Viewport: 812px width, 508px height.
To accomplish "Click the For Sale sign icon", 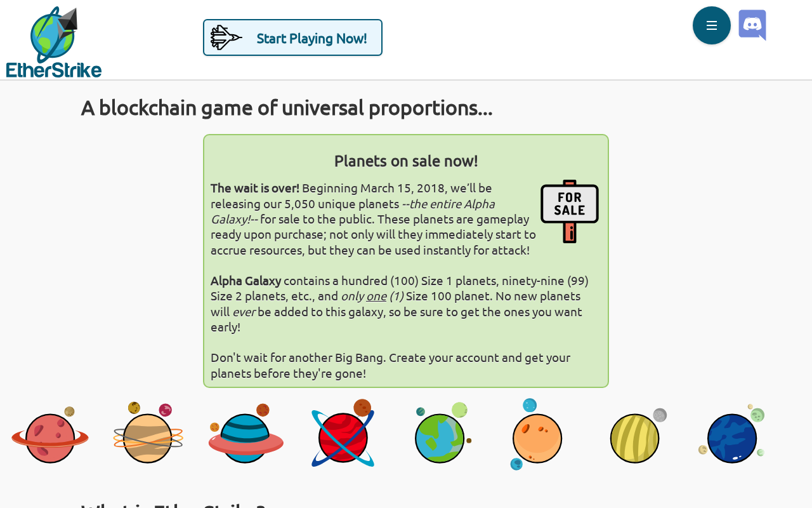I will click(x=570, y=211).
